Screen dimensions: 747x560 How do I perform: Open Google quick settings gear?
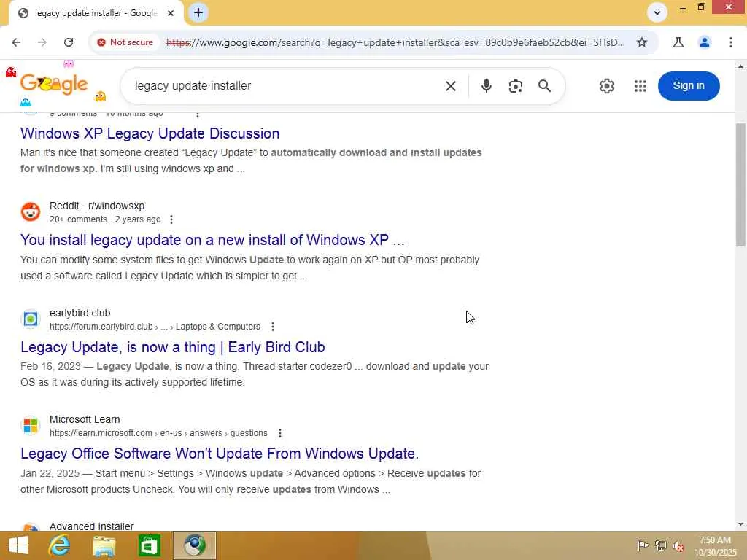pos(606,86)
